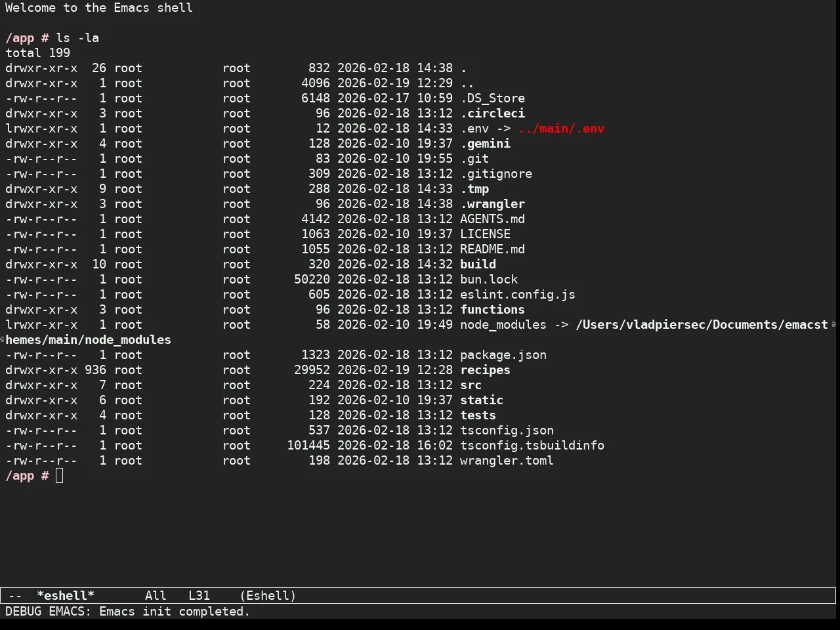
Task: Click the 2026-02-19 12:29 date of '..'
Action: coord(395,83)
